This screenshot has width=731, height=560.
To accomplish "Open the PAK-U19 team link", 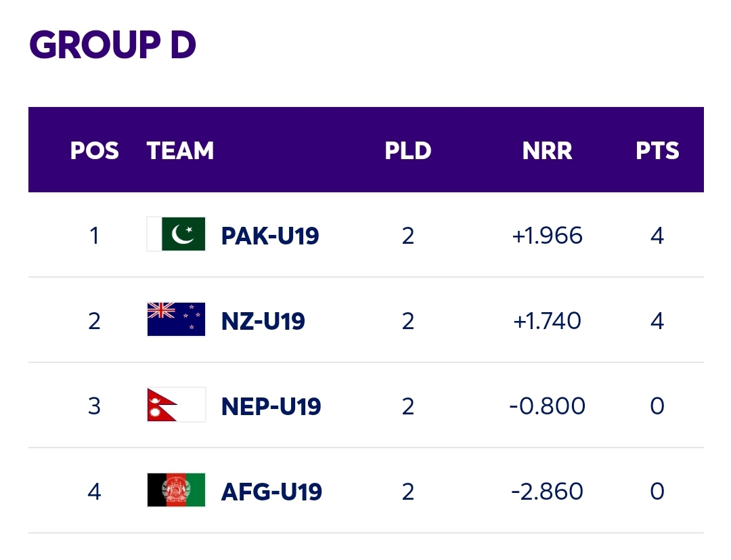I will (x=270, y=236).
